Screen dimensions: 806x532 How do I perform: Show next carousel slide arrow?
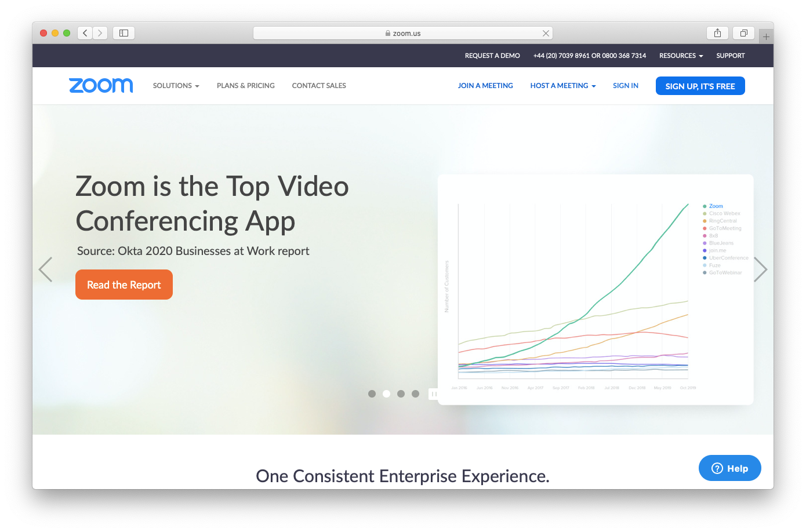[761, 269]
